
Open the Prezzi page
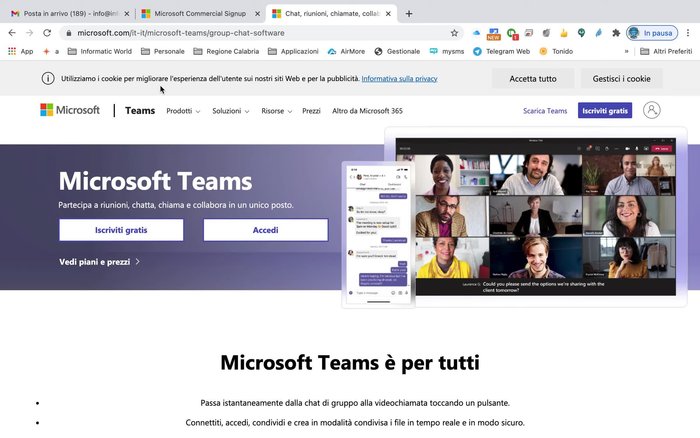[x=311, y=111]
